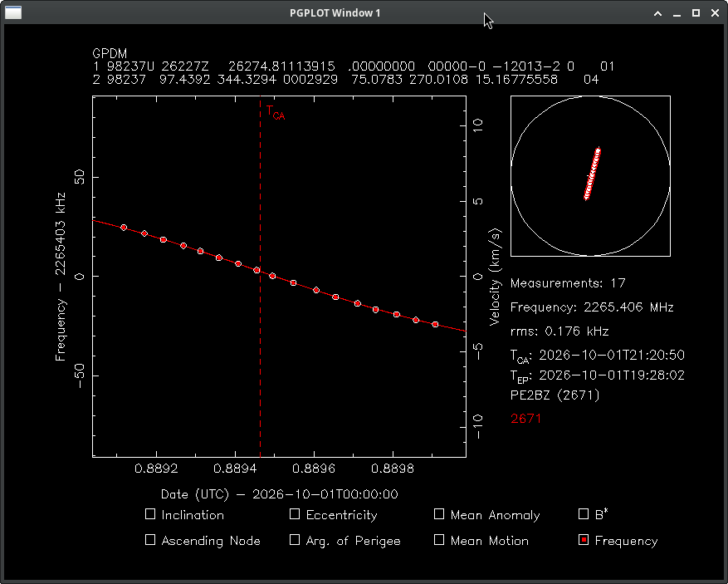This screenshot has width=728, height=584.
Task: Click the 0.8892 tick label
Action: coord(156,469)
